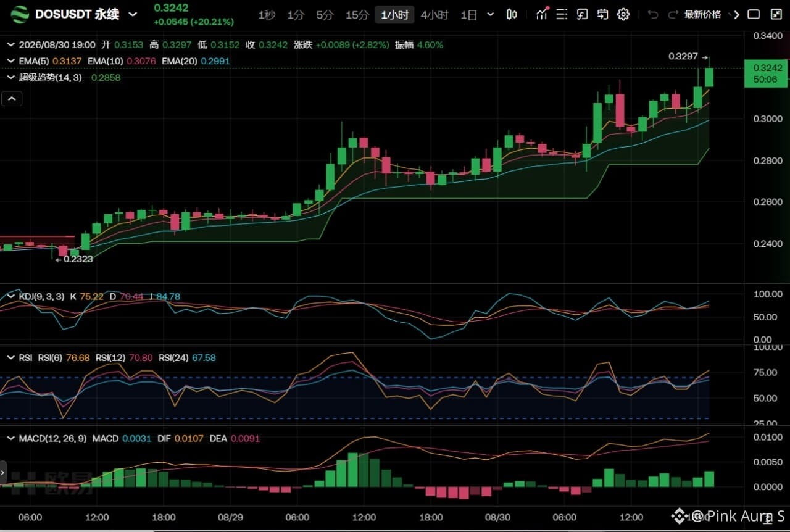Click the EMA(20) legend label
The height and width of the screenshot is (532, 790).
coord(180,60)
